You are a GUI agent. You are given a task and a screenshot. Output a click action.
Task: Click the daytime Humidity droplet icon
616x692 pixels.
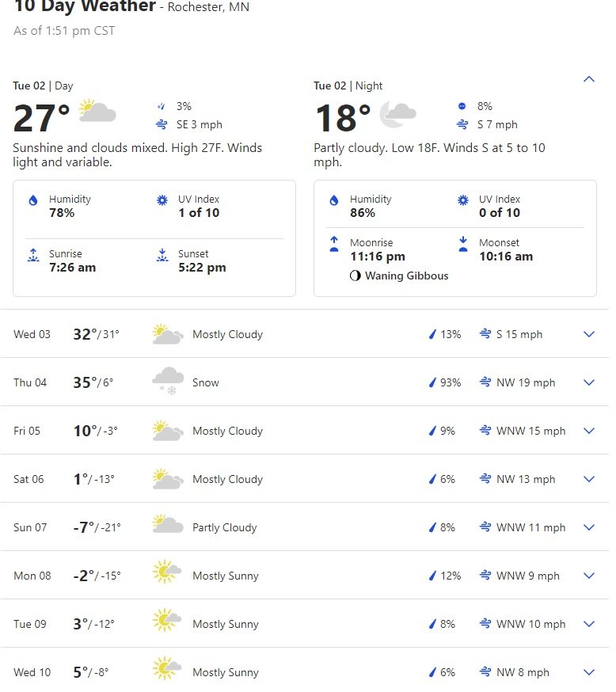(33, 201)
